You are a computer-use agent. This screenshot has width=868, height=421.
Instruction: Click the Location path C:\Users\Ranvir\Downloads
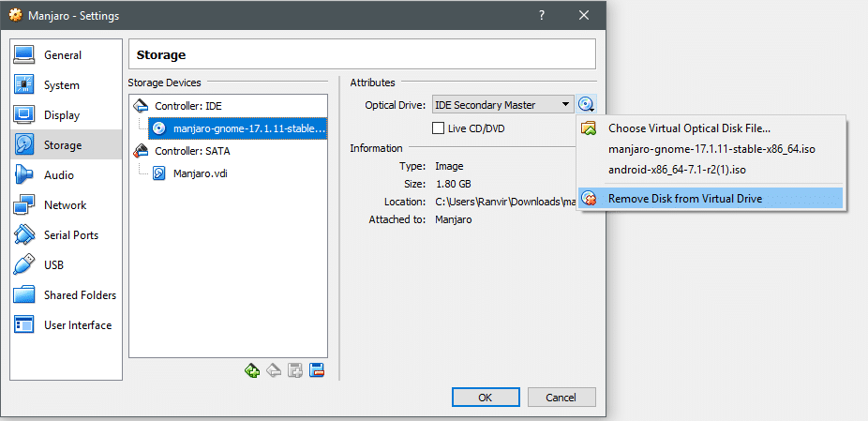[x=506, y=202]
